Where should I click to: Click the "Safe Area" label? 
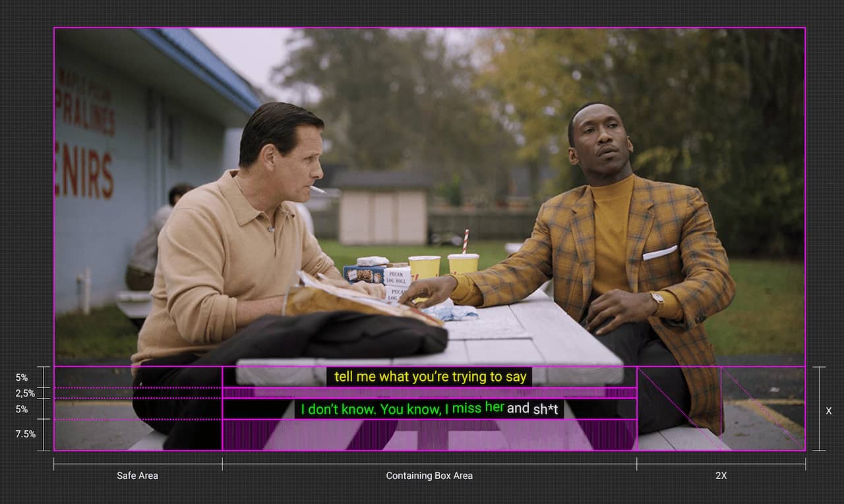137,476
